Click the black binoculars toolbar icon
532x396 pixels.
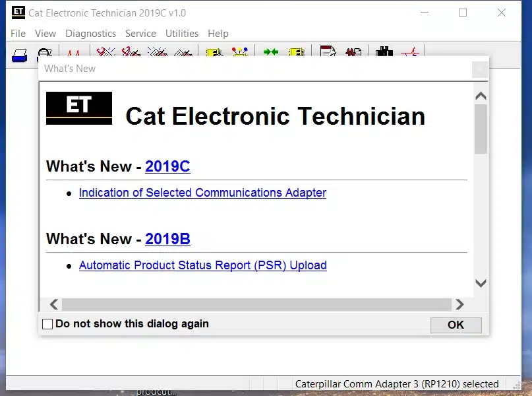pyautogui.click(x=384, y=53)
